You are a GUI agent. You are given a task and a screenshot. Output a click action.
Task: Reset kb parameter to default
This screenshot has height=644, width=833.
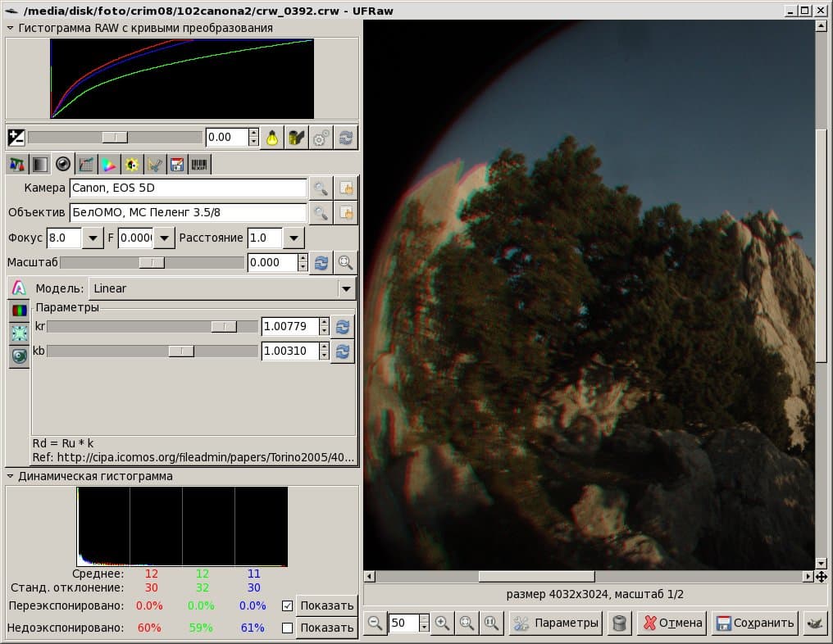tap(343, 351)
